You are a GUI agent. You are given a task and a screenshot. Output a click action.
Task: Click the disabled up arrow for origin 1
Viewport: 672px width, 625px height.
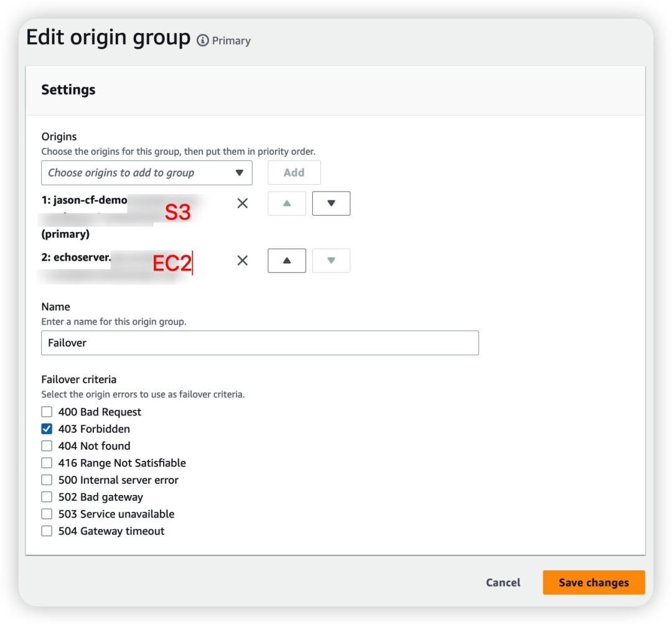287,203
